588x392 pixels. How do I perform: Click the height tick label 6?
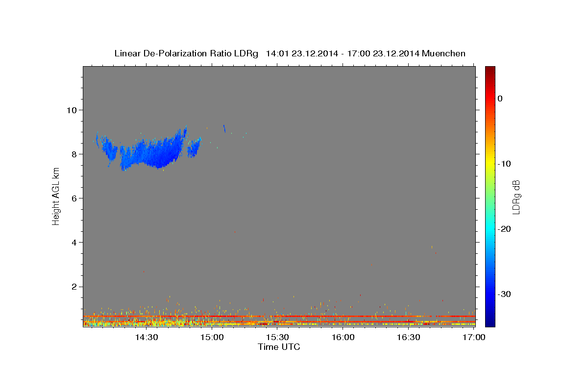(x=74, y=198)
